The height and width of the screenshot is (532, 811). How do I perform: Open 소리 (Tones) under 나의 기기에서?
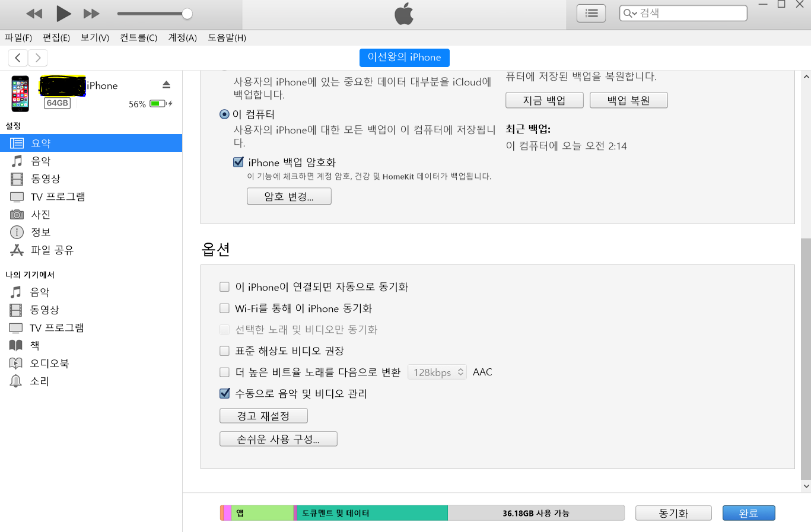[x=39, y=381]
